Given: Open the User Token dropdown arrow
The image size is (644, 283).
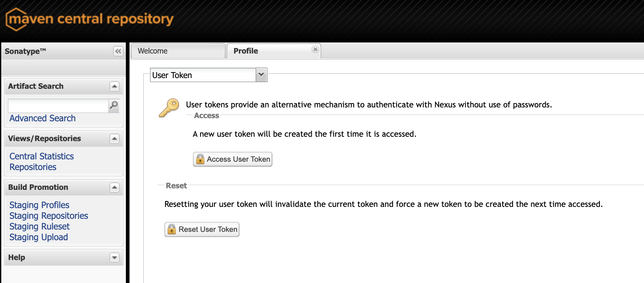Looking at the screenshot, I should [261, 75].
